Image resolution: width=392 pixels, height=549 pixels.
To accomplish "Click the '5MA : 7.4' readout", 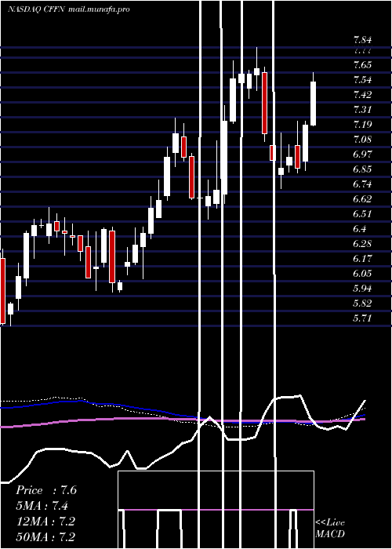I will [x=42, y=506].
